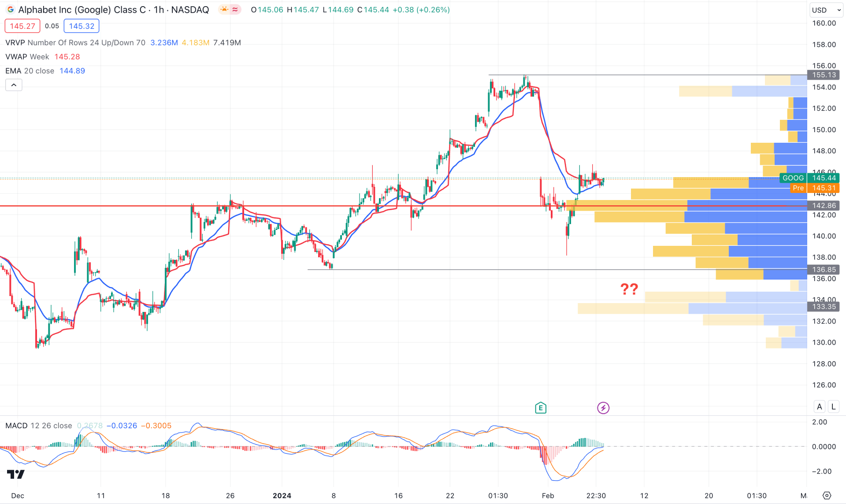
Task: Click the 0.05 spread value
Action: (x=52, y=26)
